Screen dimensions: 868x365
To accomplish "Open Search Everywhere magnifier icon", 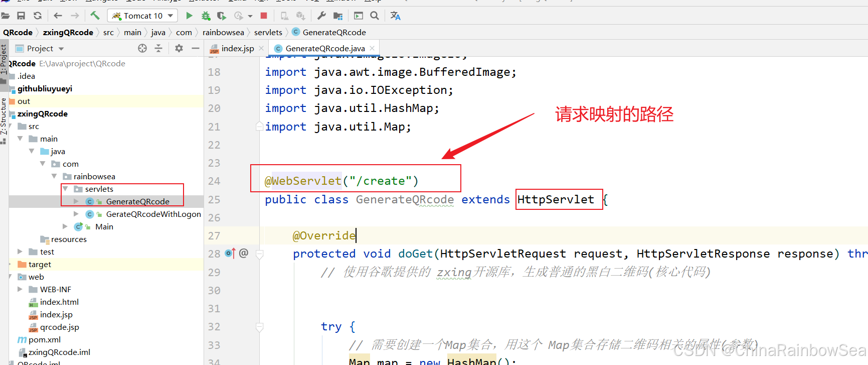I will pos(375,16).
